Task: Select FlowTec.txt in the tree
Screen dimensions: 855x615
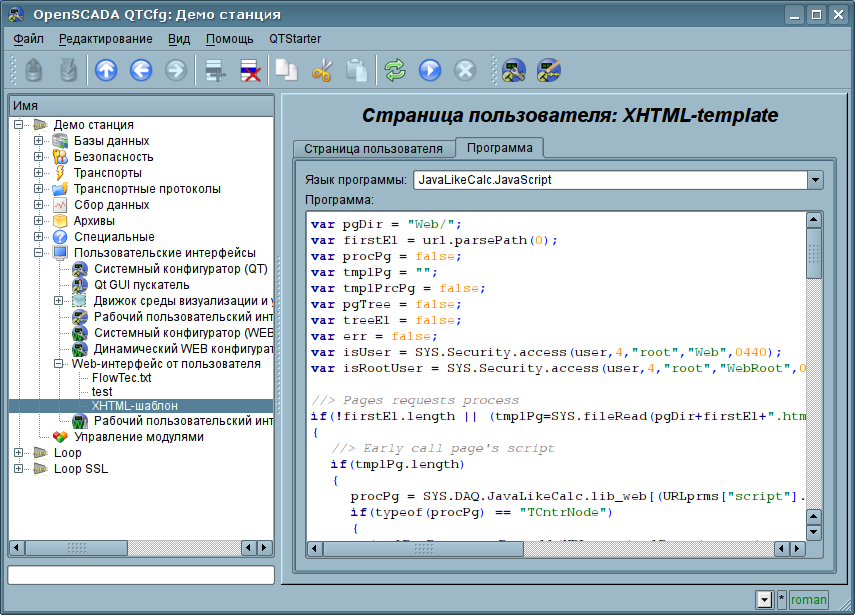Action: point(121,379)
